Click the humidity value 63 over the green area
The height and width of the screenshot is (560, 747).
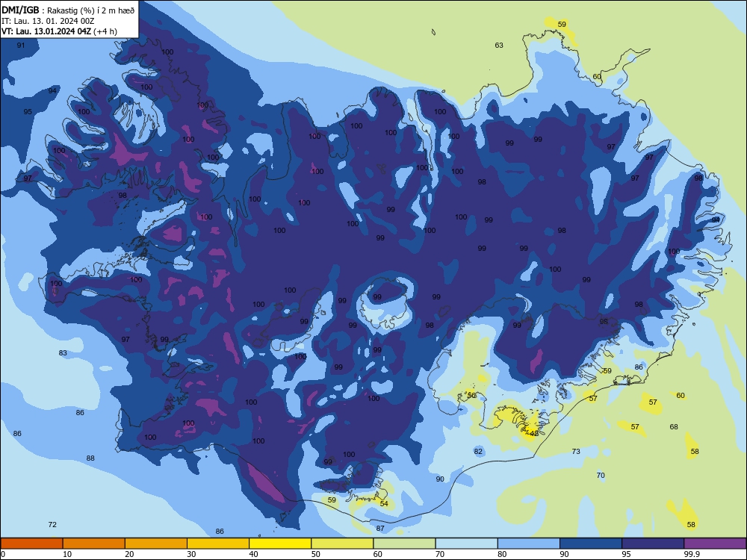[499, 46]
